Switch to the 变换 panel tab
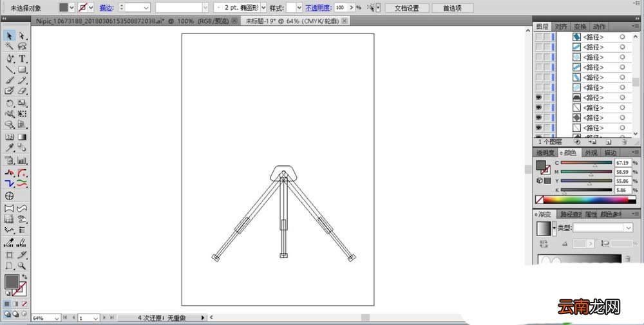 tap(580, 26)
